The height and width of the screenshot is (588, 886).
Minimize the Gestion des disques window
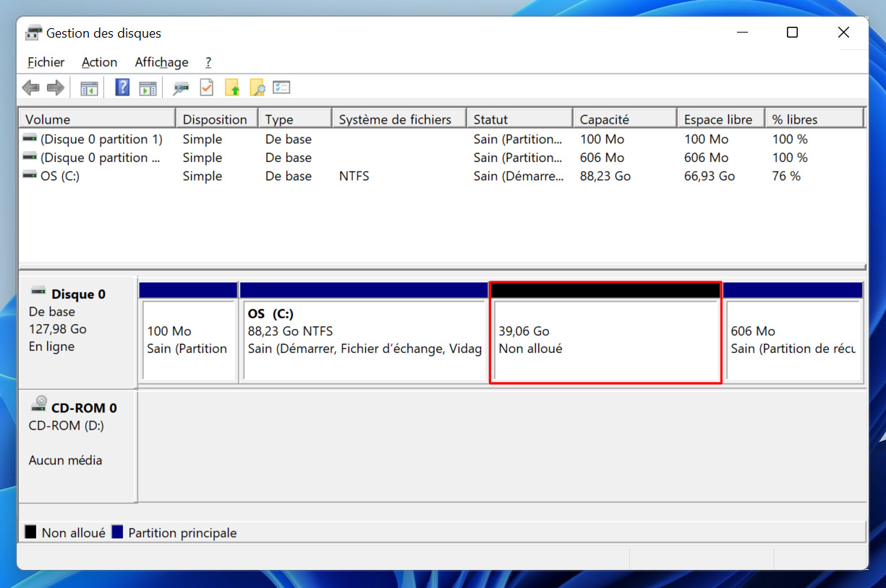coord(742,33)
